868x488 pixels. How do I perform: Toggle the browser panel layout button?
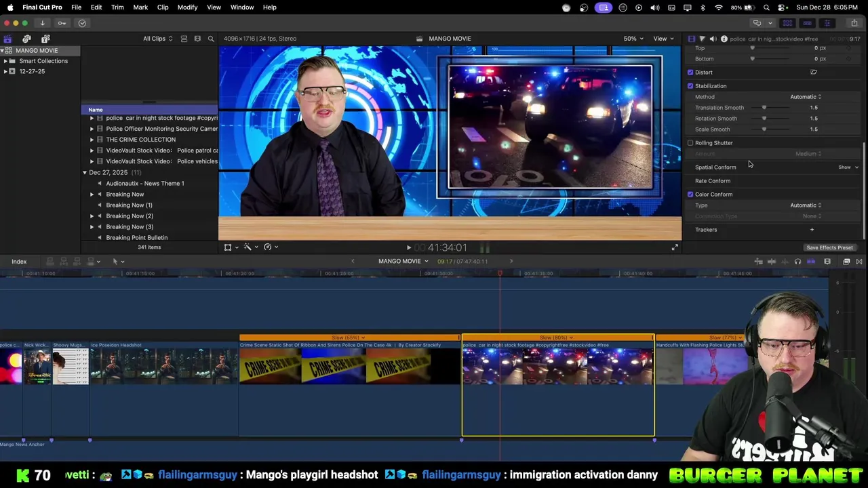(x=787, y=23)
